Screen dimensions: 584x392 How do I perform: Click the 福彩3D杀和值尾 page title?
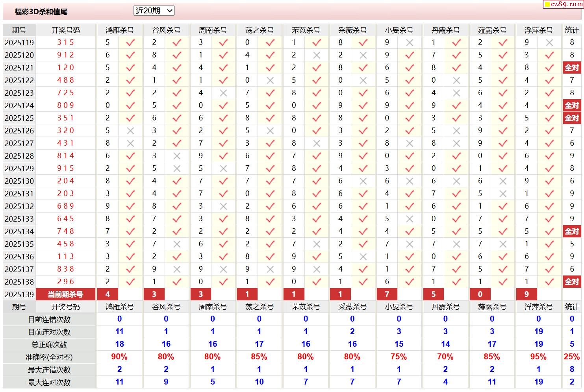41,12
